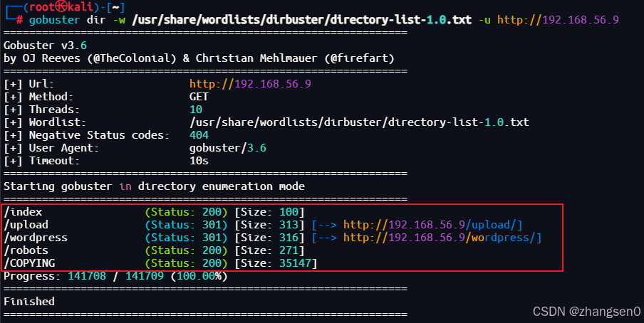Click the 'root㉿kali' prompt user text
Viewport: 644px width, 323px height.
61,6
